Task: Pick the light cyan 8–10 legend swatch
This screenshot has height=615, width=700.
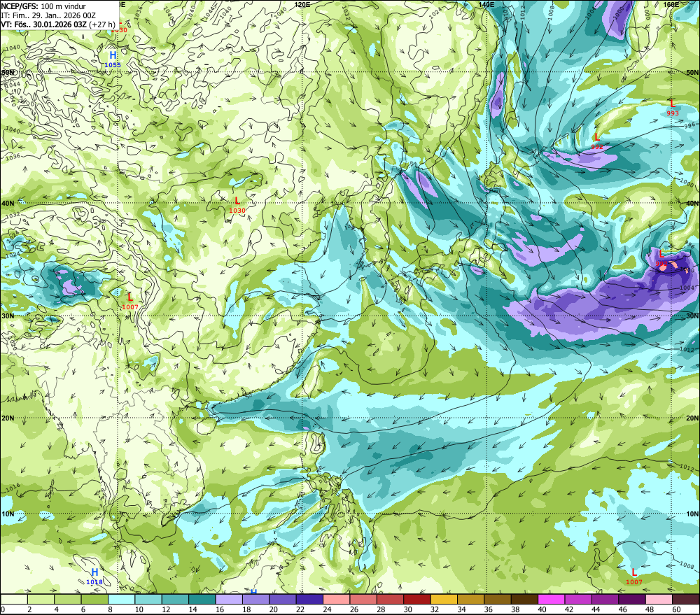Action: (x=121, y=599)
